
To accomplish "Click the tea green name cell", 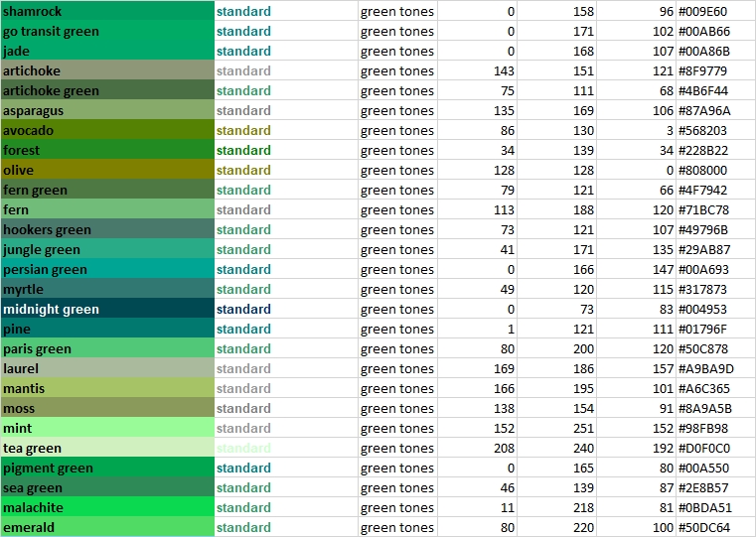I will click(107, 448).
